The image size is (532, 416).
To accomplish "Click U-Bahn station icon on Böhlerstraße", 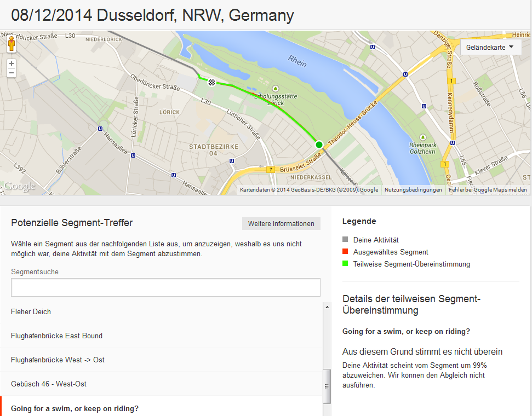I will (x=100, y=129).
